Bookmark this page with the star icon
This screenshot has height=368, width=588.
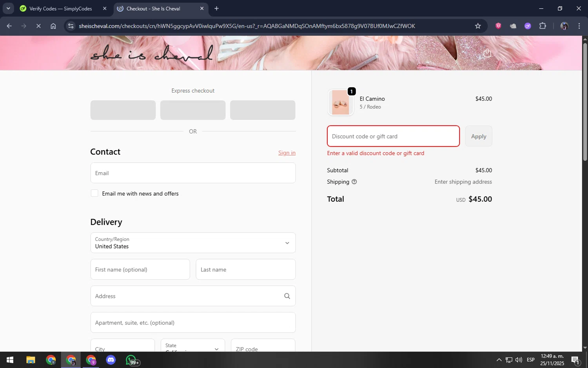tap(477, 26)
